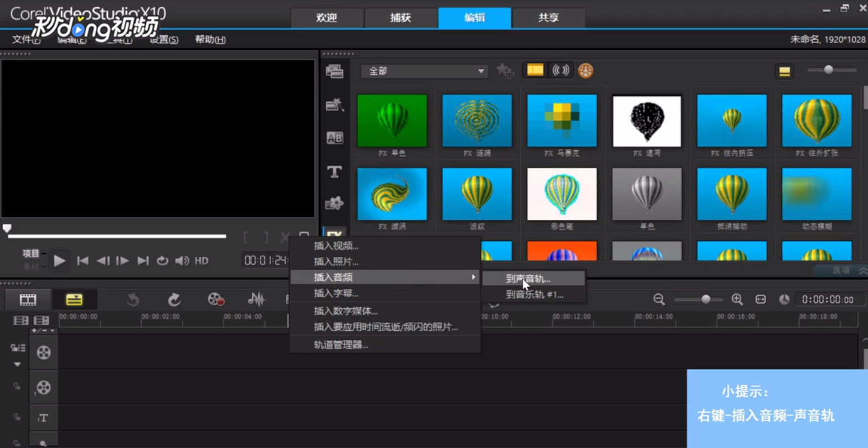
Task: Select the gray 单色 balloon thumbnail
Action: (x=647, y=194)
